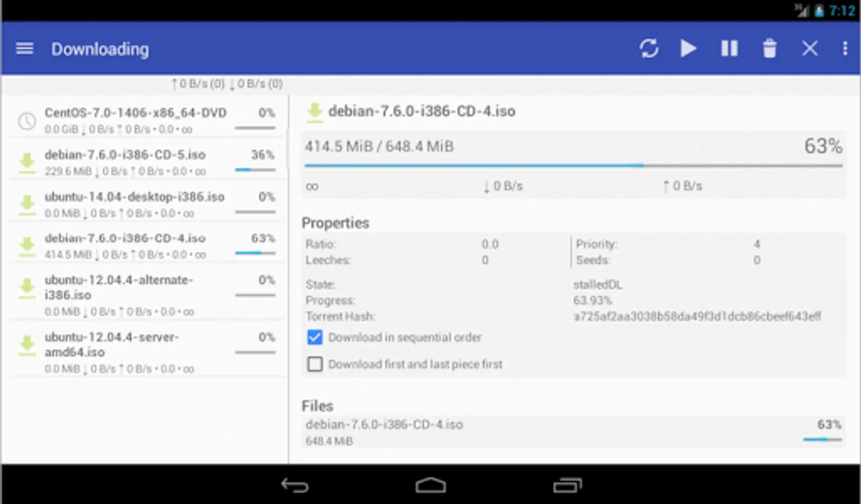Tap download arrow icon of ubuntu-14.04 desktop
Image resolution: width=861 pixels, height=504 pixels.
[27, 204]
